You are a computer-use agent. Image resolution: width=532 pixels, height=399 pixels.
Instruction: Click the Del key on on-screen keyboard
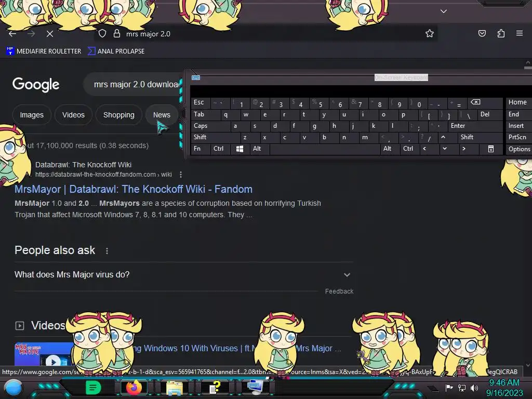coord(489,114)
